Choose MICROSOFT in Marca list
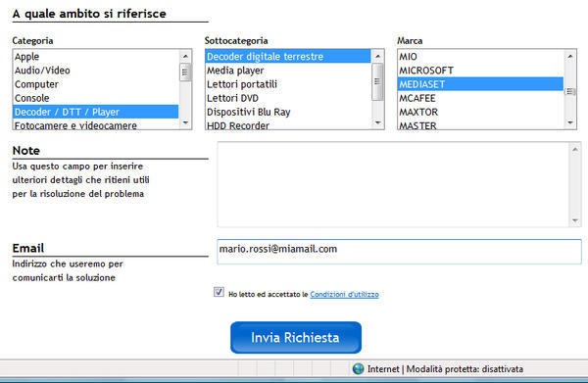588x383 pixels. 481,71
